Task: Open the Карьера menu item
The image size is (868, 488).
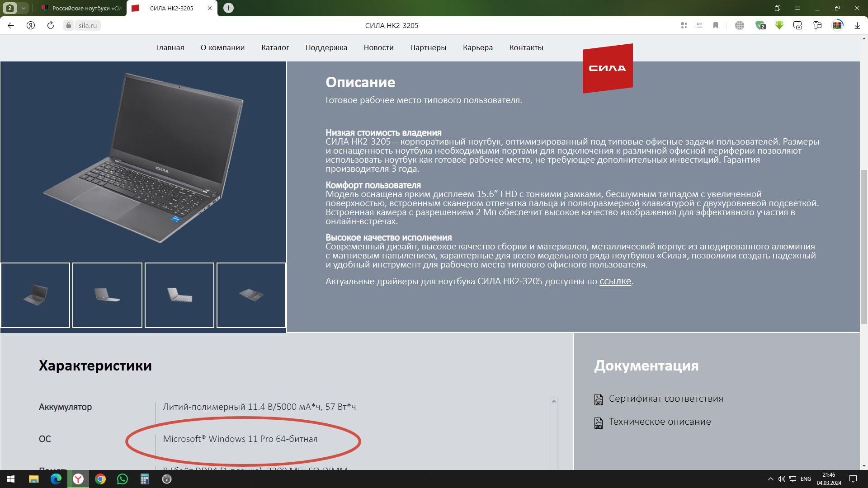Action: coord(478,47)
